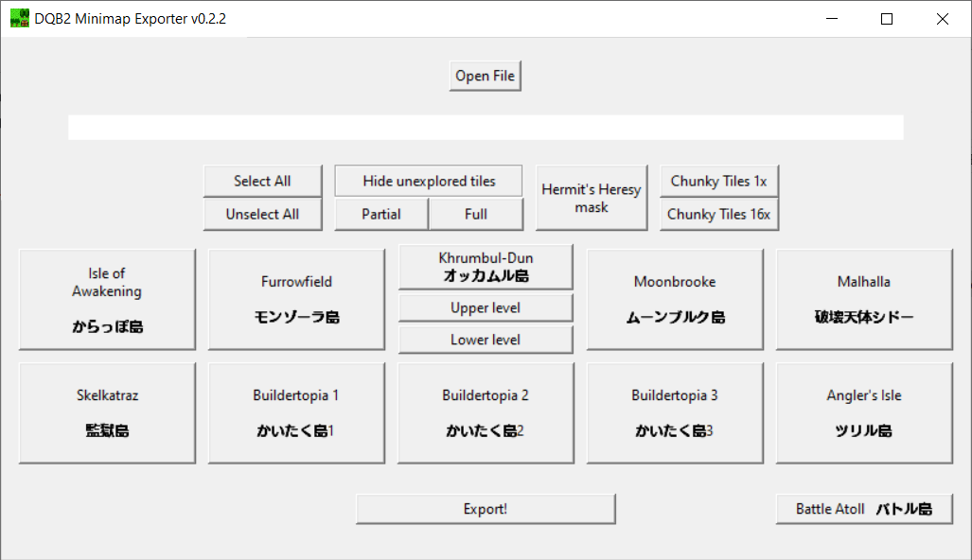
Task: Select Angler's Isle island
Action: tap(864, 412)
